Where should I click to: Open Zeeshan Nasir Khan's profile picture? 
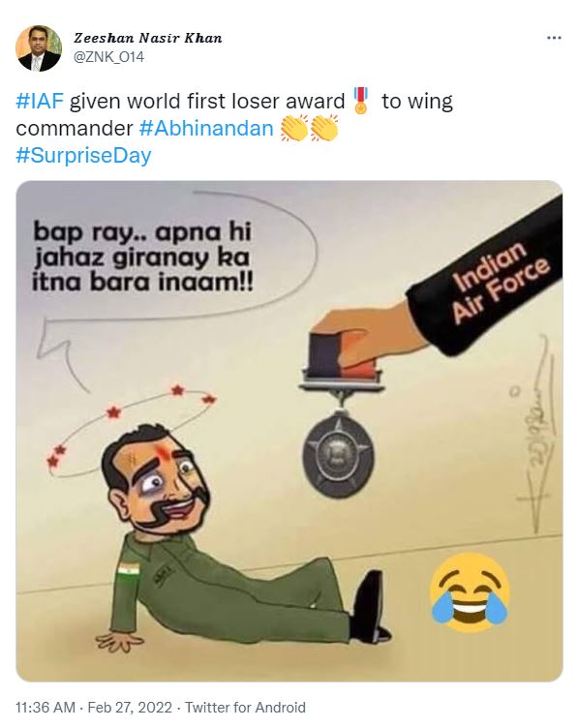tap(38, 48)
